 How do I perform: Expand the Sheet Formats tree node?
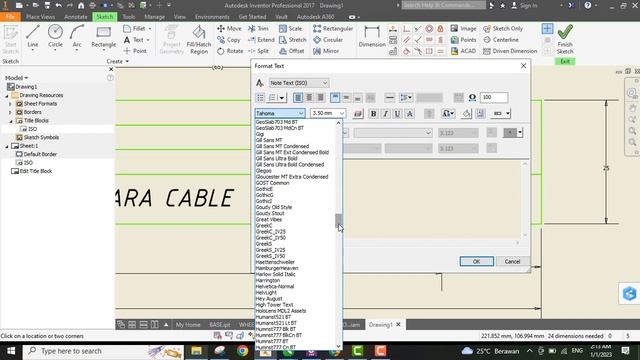[10, 104]
